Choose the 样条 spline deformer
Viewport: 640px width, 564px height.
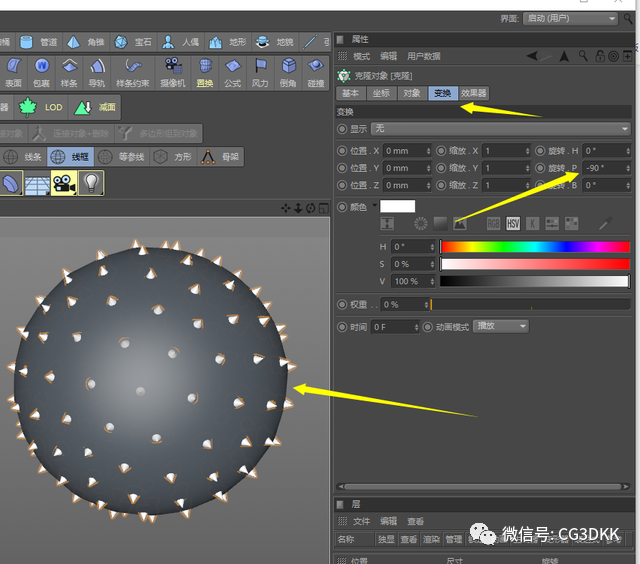click(x=69, y=73)
